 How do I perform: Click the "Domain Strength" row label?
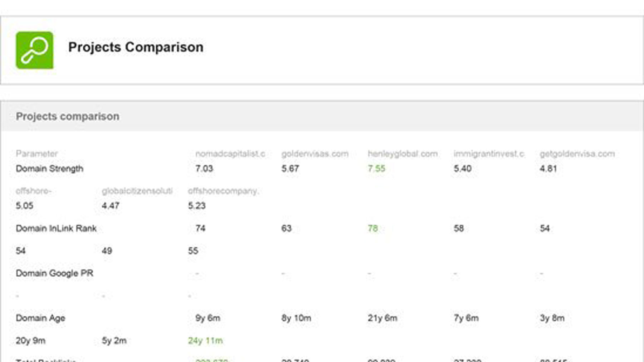(x=49, y=169)
